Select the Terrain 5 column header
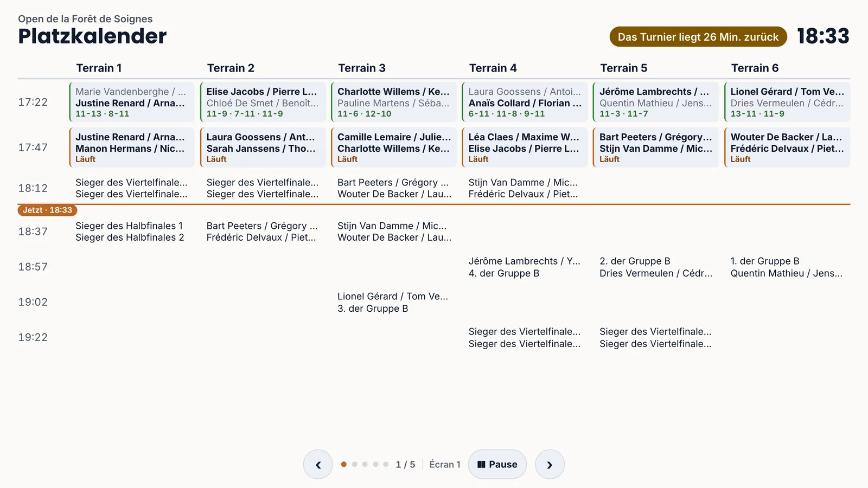Screen dimensions: 868x488 [x=624, y=68]
